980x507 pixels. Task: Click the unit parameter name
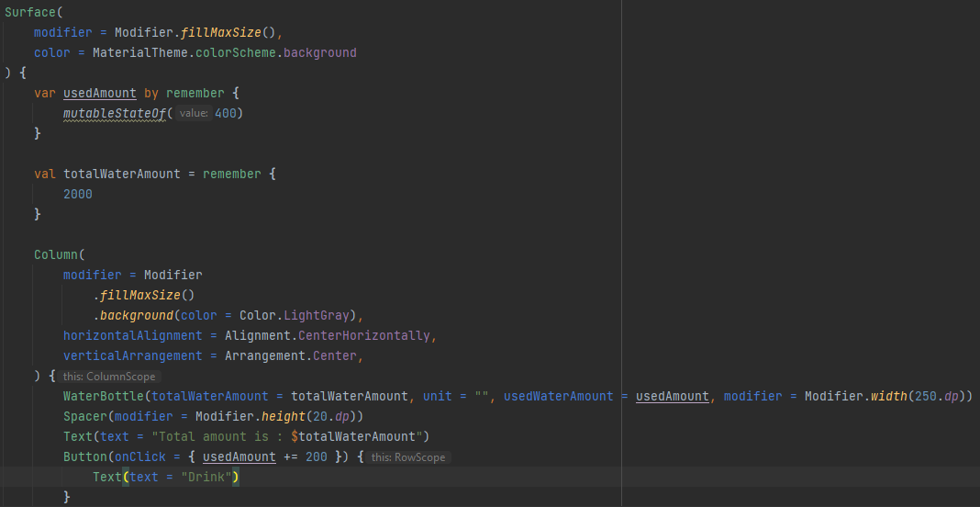tap(438, 396)
